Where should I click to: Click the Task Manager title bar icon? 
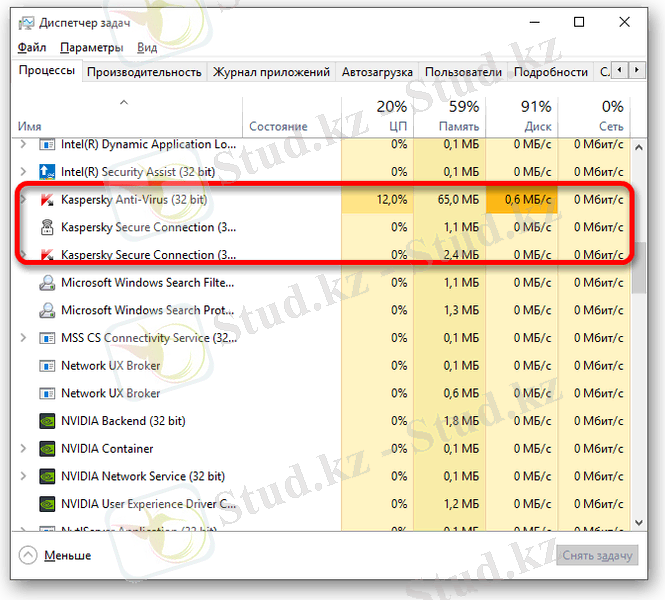(x=26, y=22)
